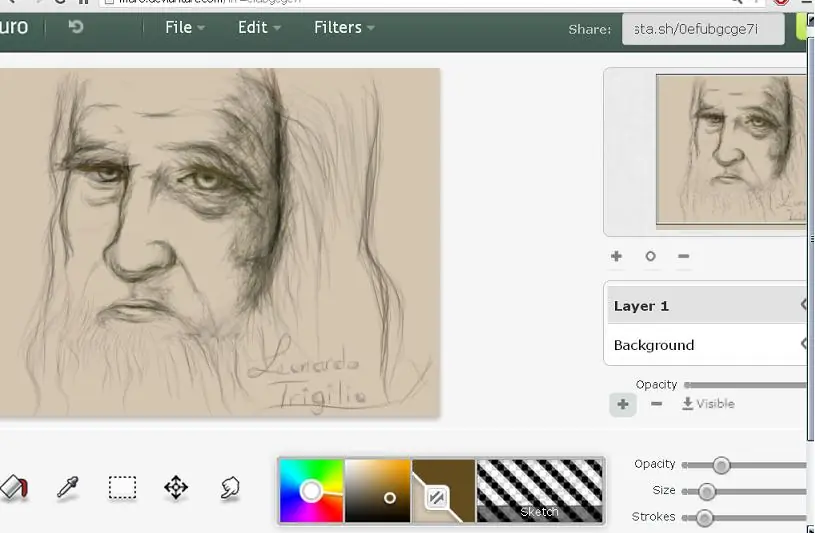Open the File menu
This screenshot has height=533, width=815.
pos(185,28)
